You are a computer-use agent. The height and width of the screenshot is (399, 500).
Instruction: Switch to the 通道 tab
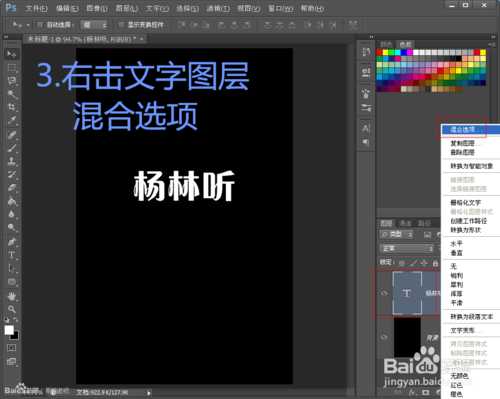(405, 223)
